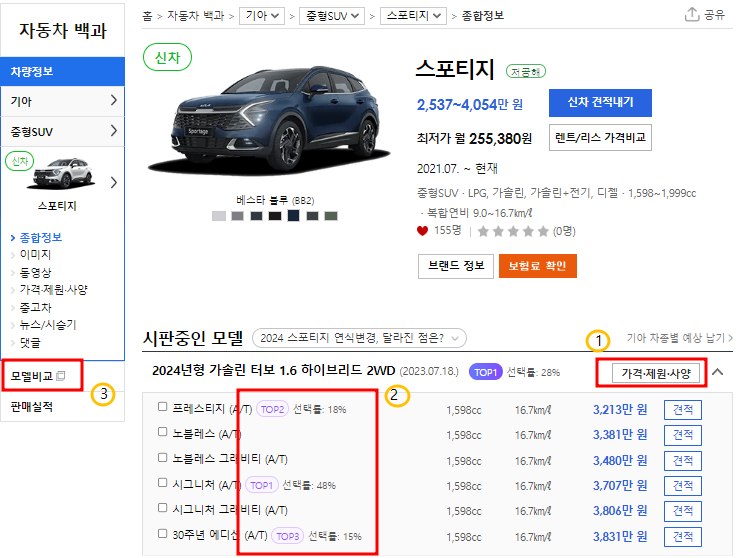Click 견적 button for 3,213만 원 trim
756x558 pixels.
683,410
